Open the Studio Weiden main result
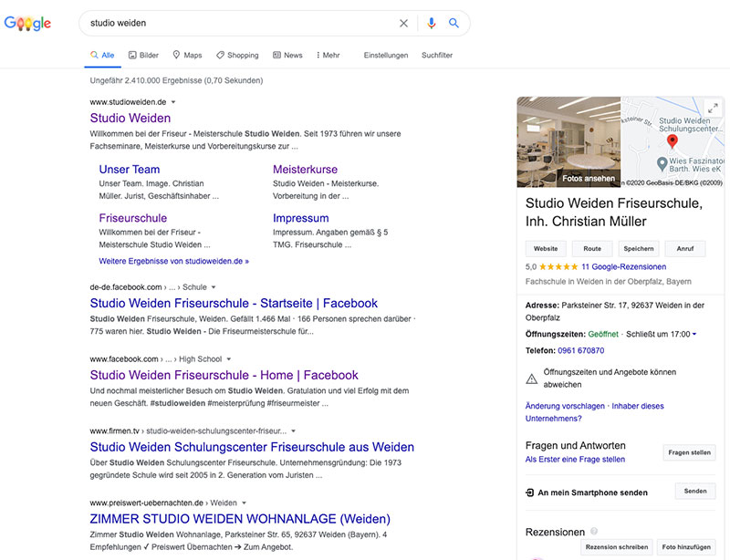This screenshot has height=560, width=730. [x=130, y=118]
